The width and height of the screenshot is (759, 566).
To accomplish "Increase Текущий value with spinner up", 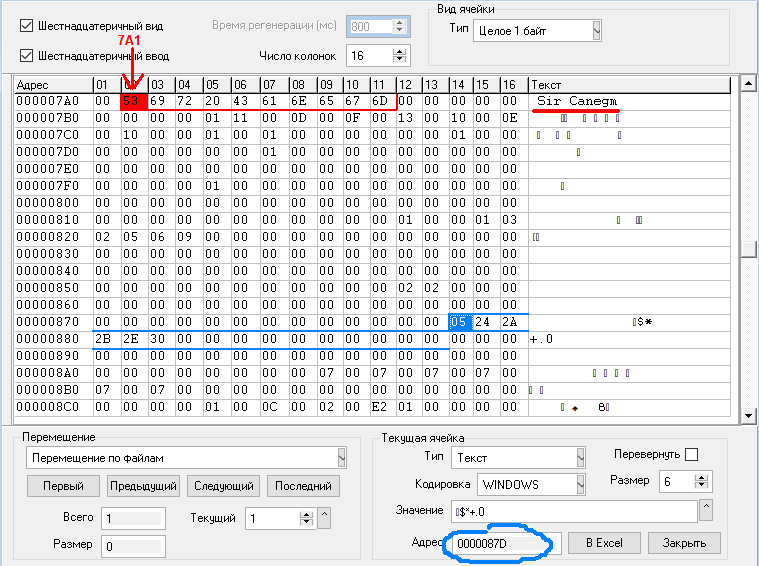I will click(x=306, y=515).
